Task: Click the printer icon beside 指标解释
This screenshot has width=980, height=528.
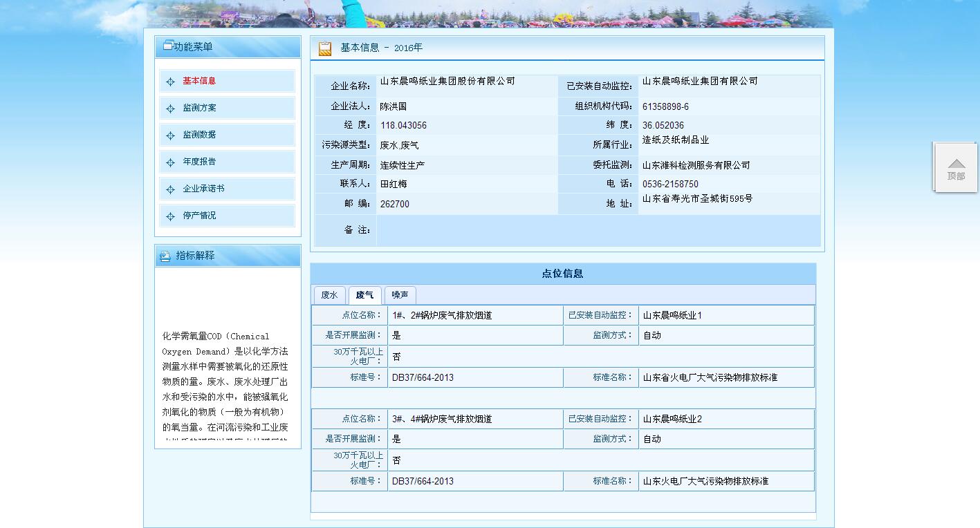Action: (164, 256)
